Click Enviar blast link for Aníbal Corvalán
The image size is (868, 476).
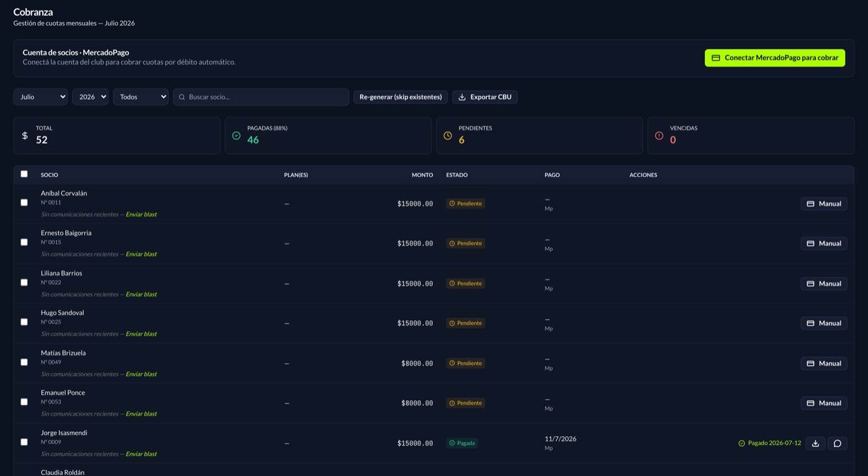click(x=141, y=214)
